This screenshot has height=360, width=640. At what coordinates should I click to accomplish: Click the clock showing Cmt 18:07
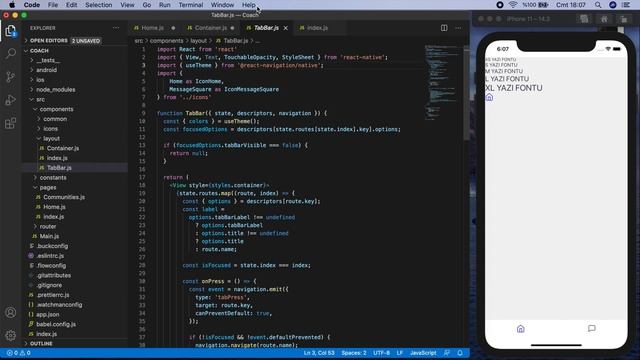pos(571,5)
